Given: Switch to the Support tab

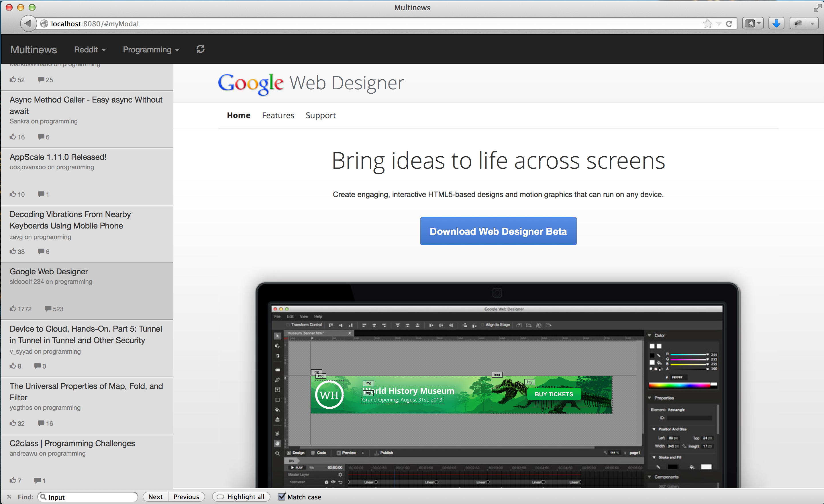Looking at the screenshot, I should 320,115.
